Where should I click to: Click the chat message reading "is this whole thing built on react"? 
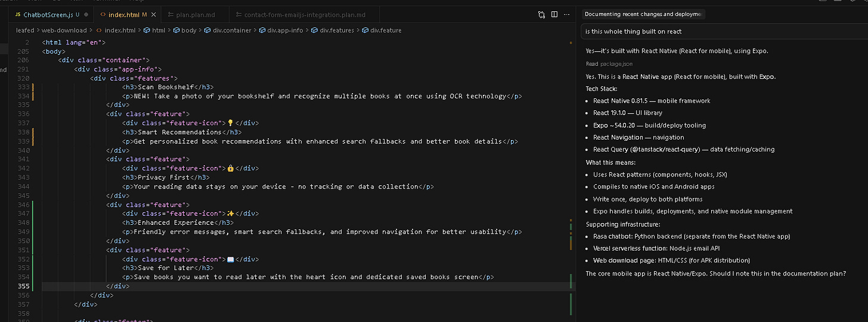click(633, 31)
